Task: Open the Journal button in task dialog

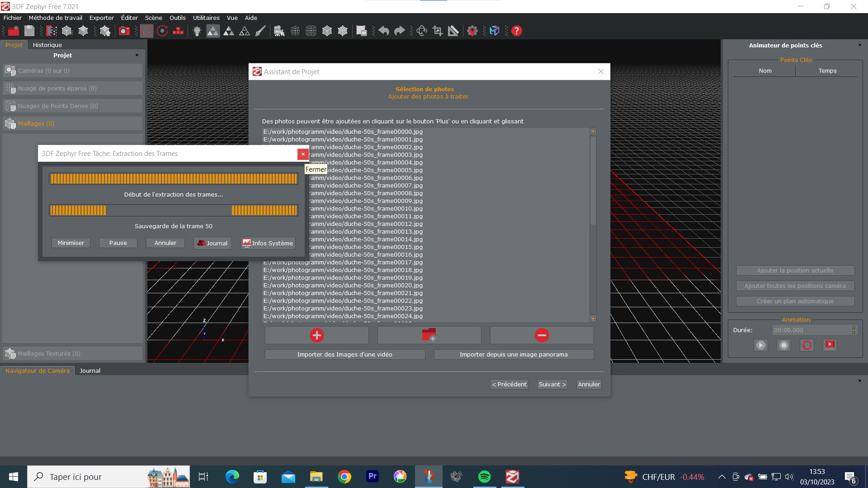Action: coord(212,243)
